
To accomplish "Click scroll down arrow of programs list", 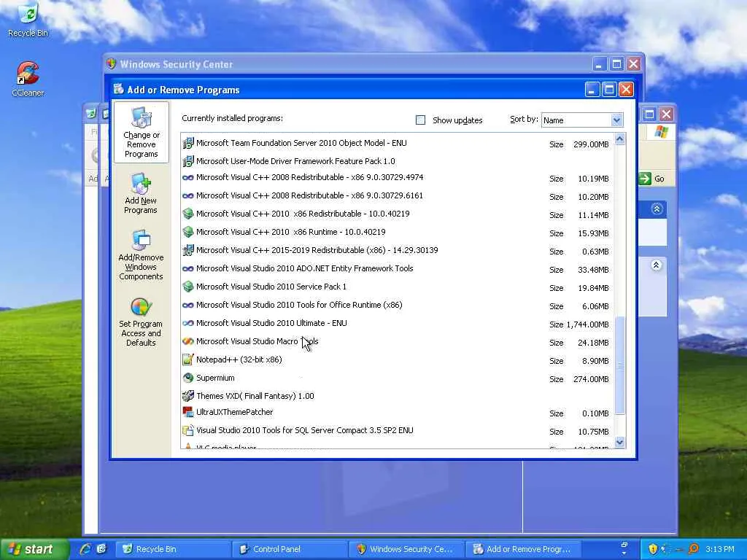I will tap(619, 443).
